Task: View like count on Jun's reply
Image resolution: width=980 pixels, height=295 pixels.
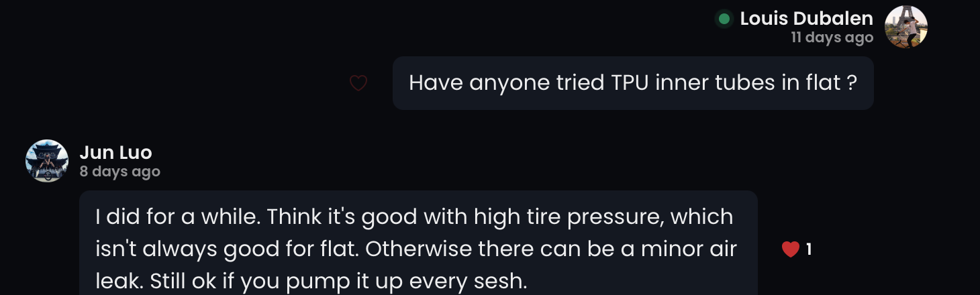Action: coord(809,249)
